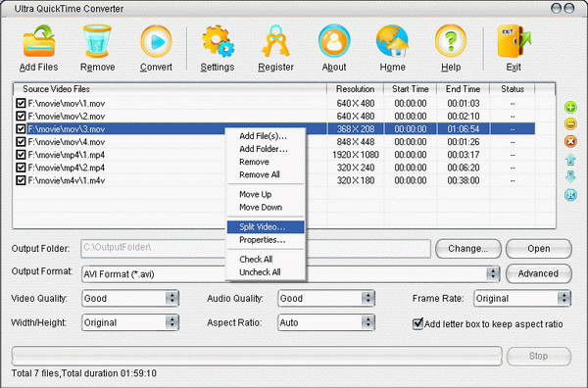This screenshot has height=388, width=588.
Task: Click the Open output folder button
Action: point(538,249)
